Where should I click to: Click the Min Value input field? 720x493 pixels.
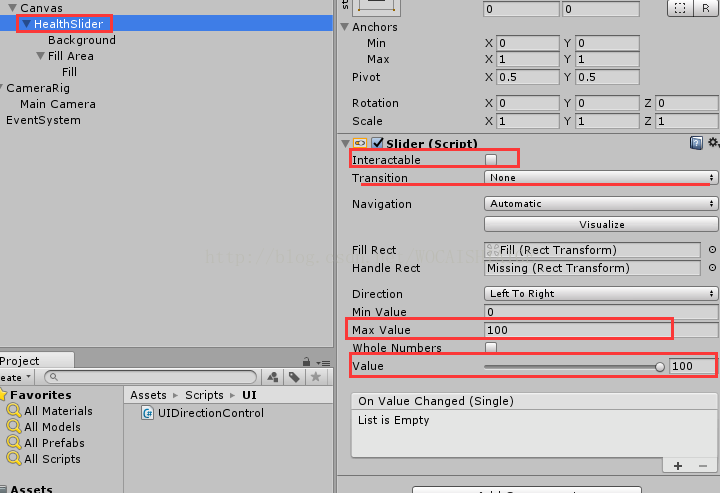(x=601, y=312)
